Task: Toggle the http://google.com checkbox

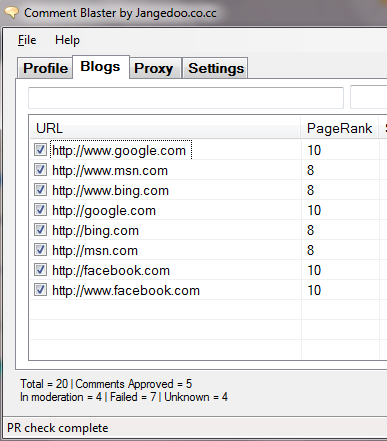Action: coord(40,210)
